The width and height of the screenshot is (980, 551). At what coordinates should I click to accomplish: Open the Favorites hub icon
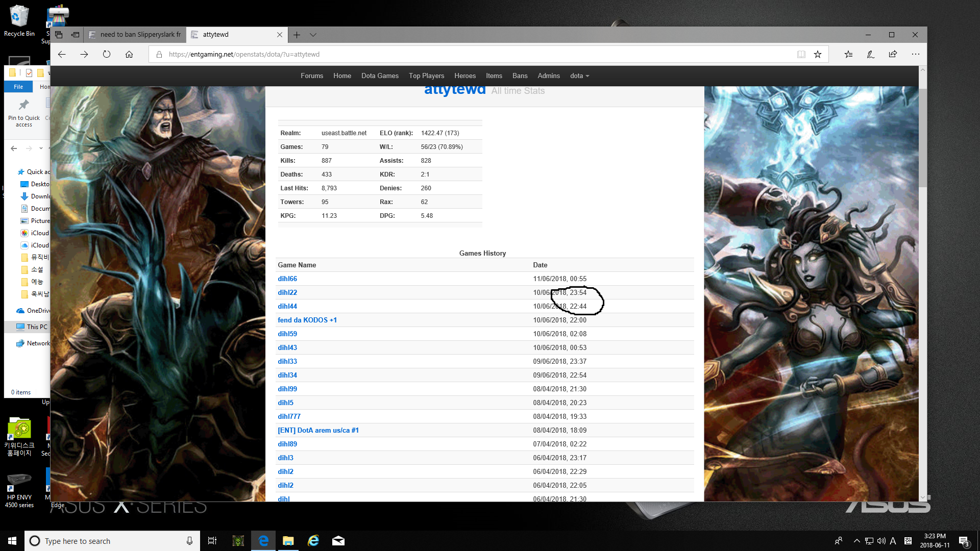tap(848, 55)
